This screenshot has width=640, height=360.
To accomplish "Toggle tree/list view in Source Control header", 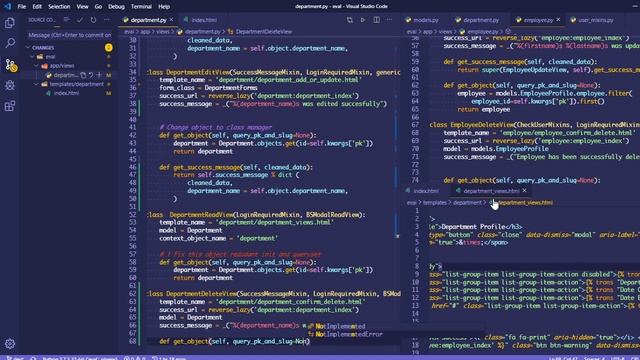I will click(67, 20).
